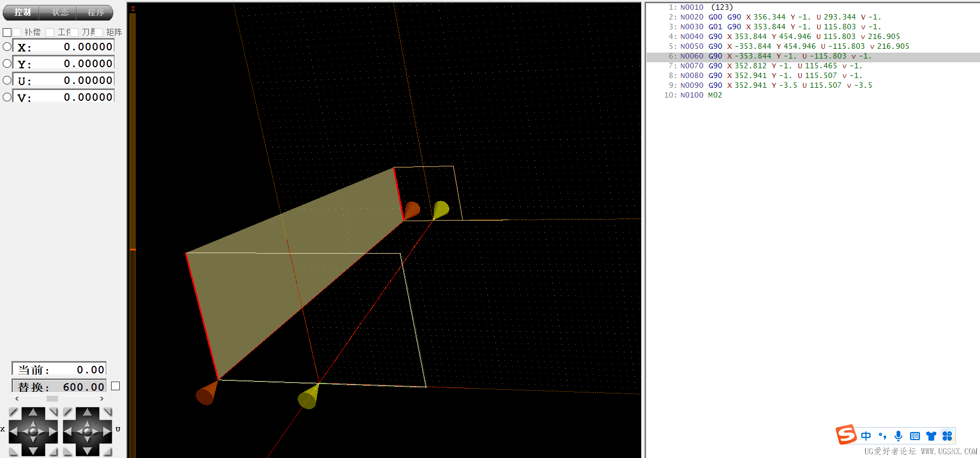This screenshot has height=458, width=980.
Task: Select code line N0090
Action: pos(813,85)
